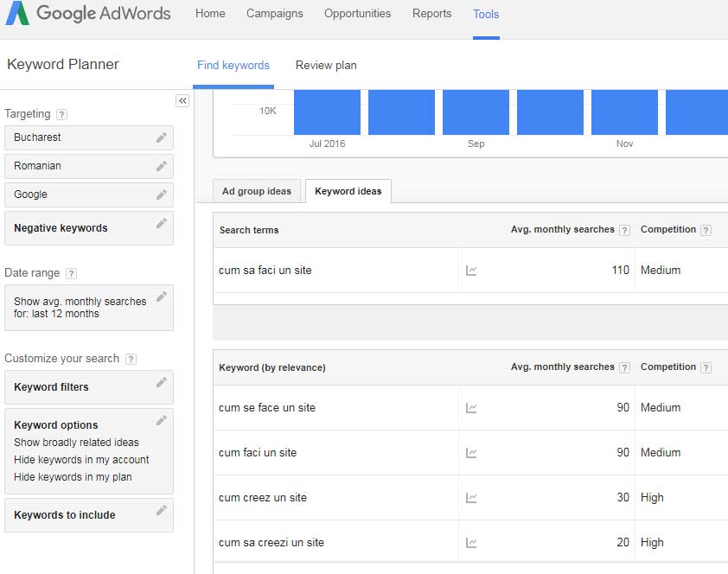Edit the Google network targeting
Image resolution: width=728 pixels, height=574 pixels.
[x=161, y=194]
